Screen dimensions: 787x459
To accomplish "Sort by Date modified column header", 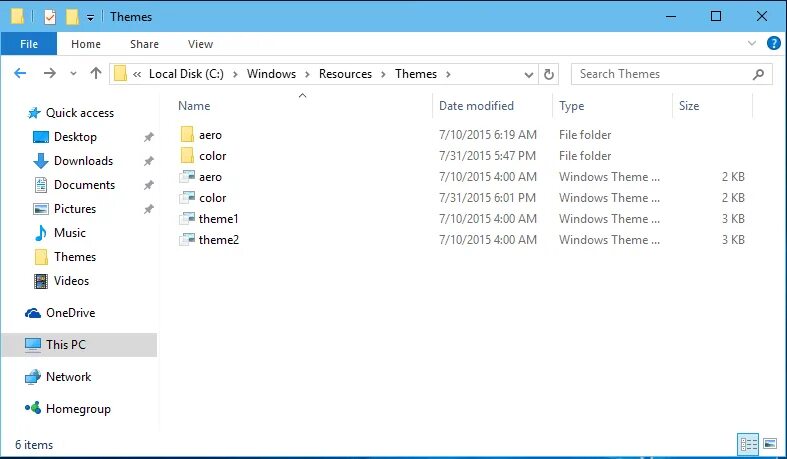I will (x=476, y=106).
